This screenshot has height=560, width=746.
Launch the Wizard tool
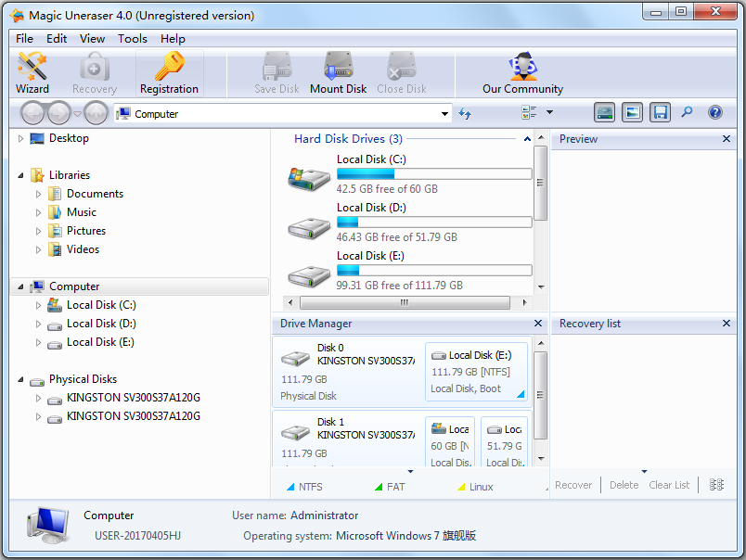coord(32,73)
